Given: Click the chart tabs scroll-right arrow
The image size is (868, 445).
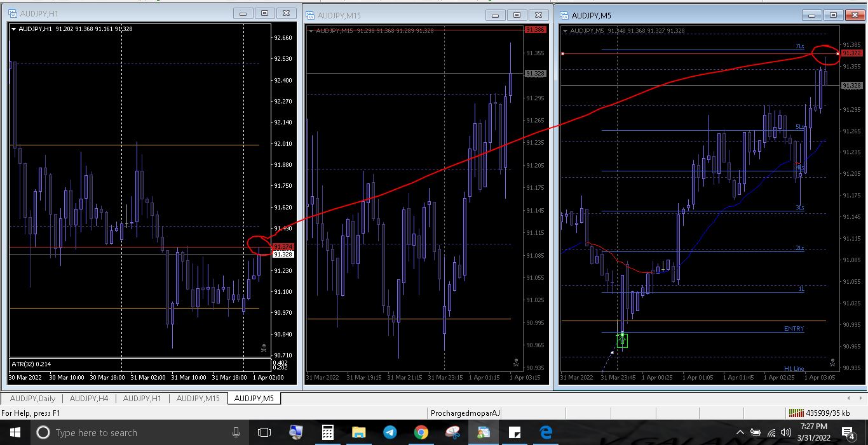Looking at the screenshot, I should point(862,399).
